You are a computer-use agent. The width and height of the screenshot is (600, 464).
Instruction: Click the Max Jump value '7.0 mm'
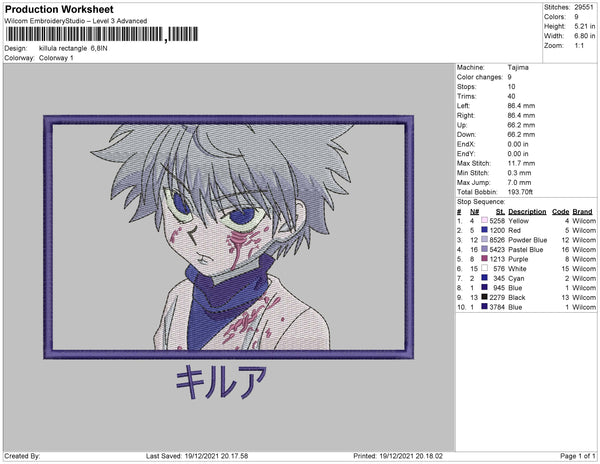519,182
